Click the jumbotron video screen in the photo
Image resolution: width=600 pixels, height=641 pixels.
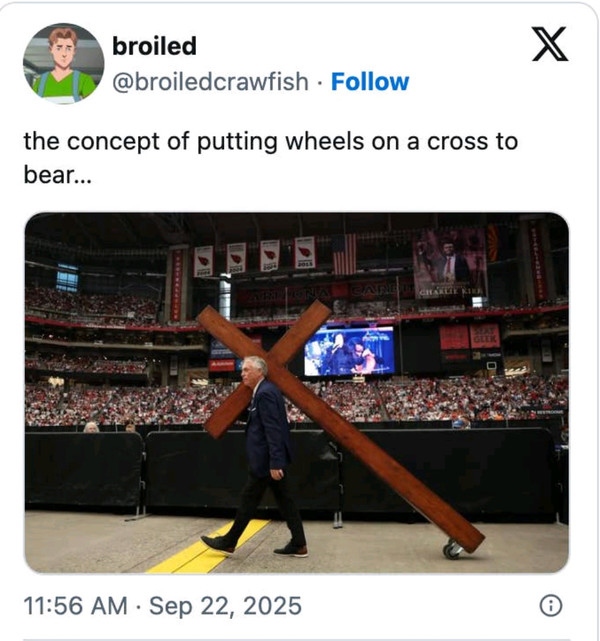(349, 350)
